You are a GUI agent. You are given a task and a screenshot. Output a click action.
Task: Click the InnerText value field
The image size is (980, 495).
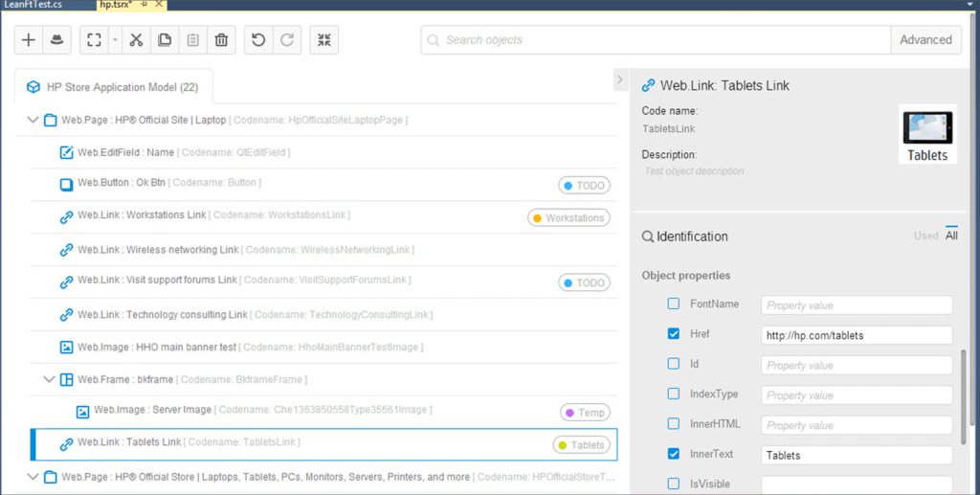click(857, 455)
